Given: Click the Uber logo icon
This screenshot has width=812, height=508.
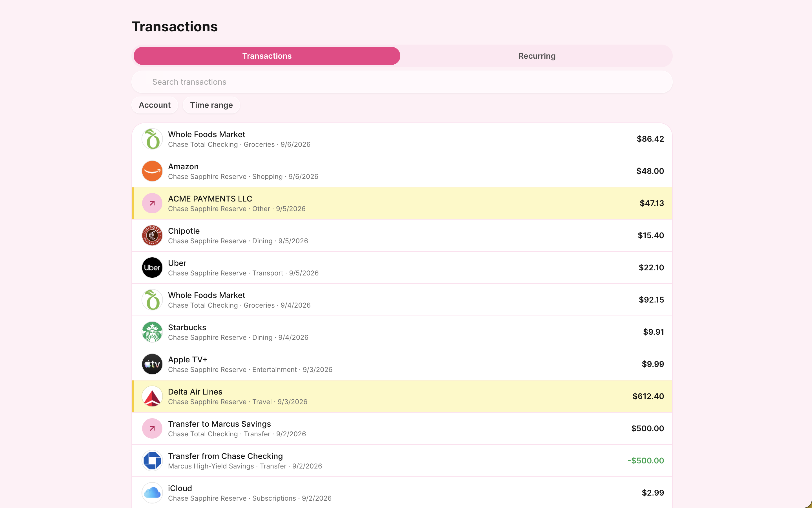Looking at the screenshot, I should pyautogui.click(x=152, y=268).
